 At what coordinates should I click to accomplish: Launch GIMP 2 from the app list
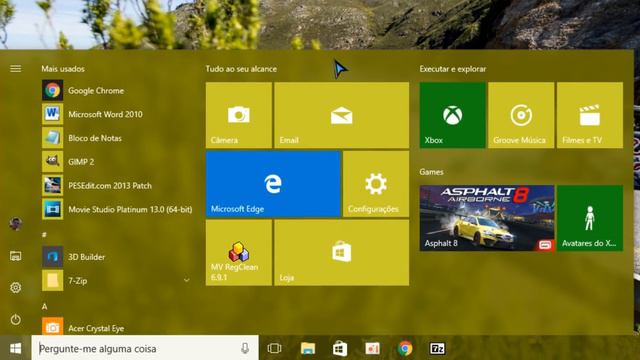pyautogui.click(x=117, y=162)
